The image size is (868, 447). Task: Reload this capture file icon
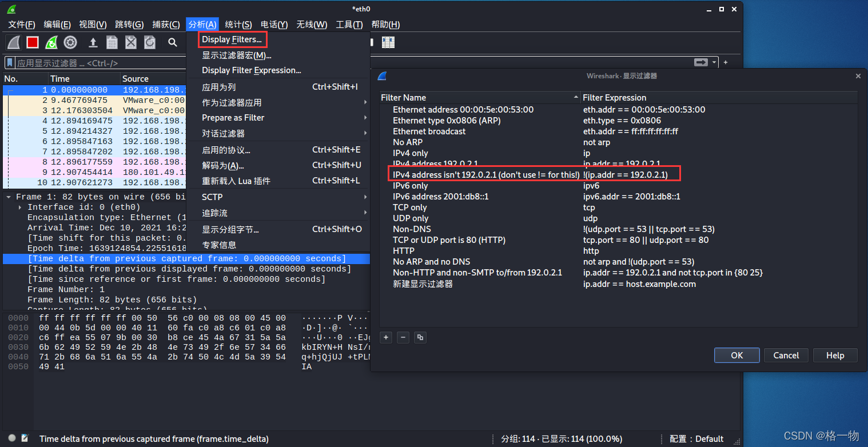150,42
